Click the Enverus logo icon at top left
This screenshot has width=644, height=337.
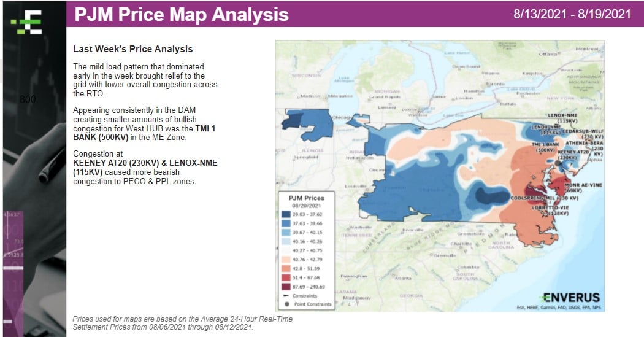click(28, 23)
